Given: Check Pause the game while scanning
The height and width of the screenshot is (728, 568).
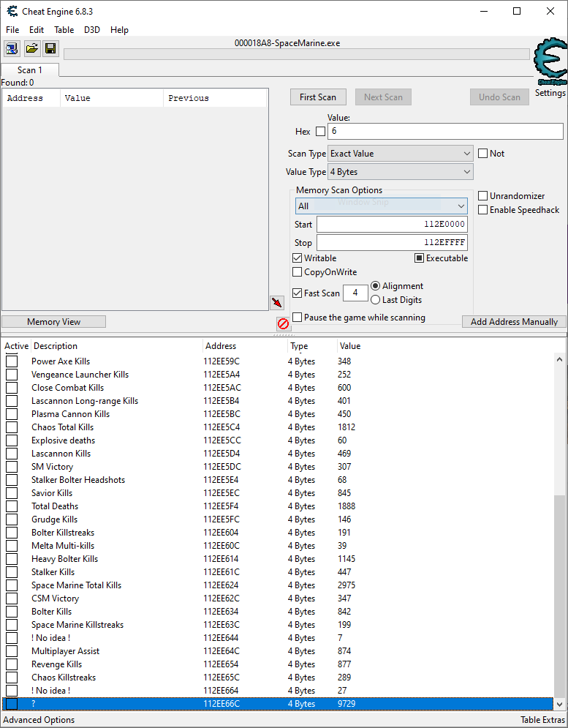Looking at the screenshot, I should point(298,317).
